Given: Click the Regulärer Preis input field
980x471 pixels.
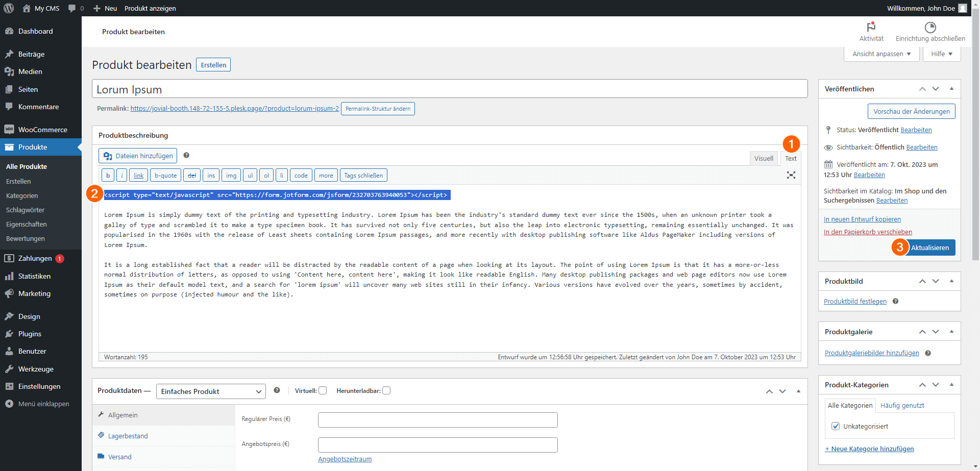Looking at the screenshot, I should coord(437,420).
